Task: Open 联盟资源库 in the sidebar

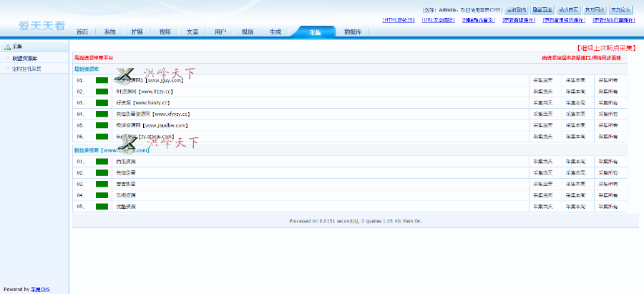Action: [25, 59]
